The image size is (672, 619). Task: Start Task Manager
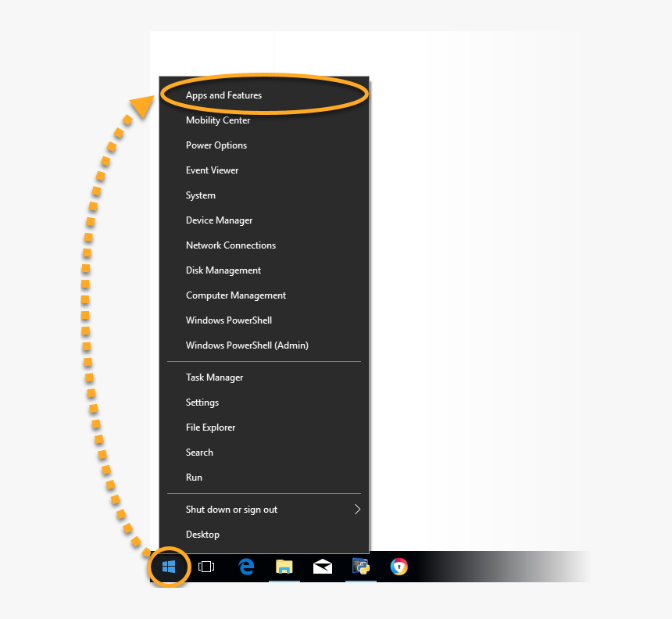214,377
